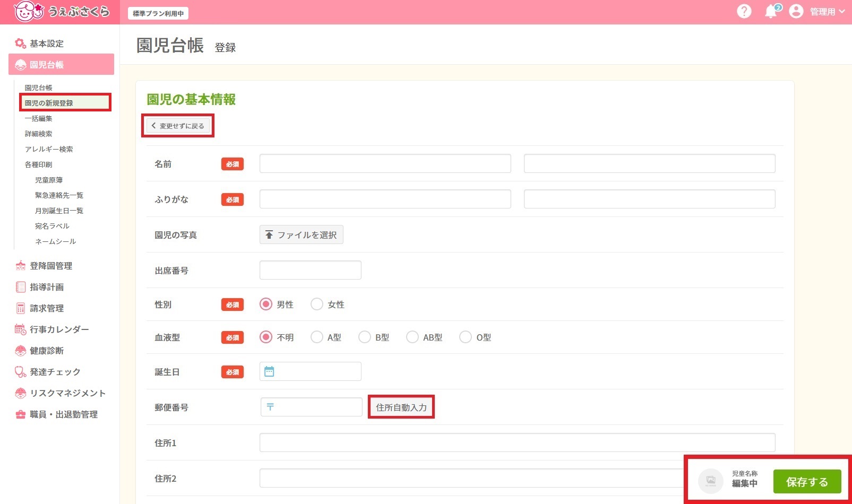The width and height of the screenshot is (852, 504).
Task: Open 月別誕生日一覧 print option
Action: 59,211
